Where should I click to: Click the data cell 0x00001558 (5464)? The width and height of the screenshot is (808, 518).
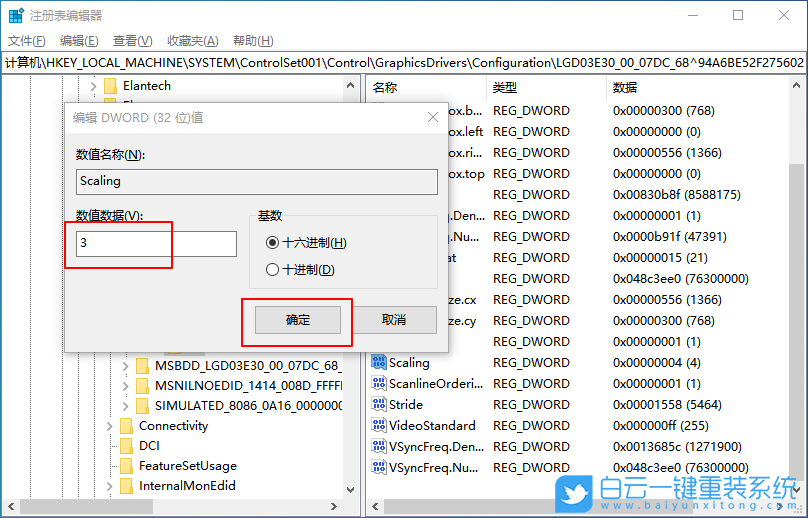[667, 405]
